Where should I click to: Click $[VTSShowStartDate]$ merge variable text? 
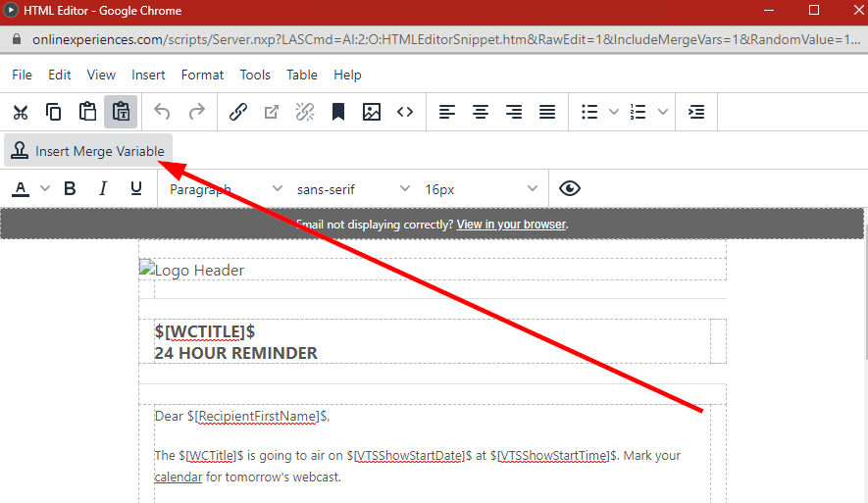(x=409, y=455)
